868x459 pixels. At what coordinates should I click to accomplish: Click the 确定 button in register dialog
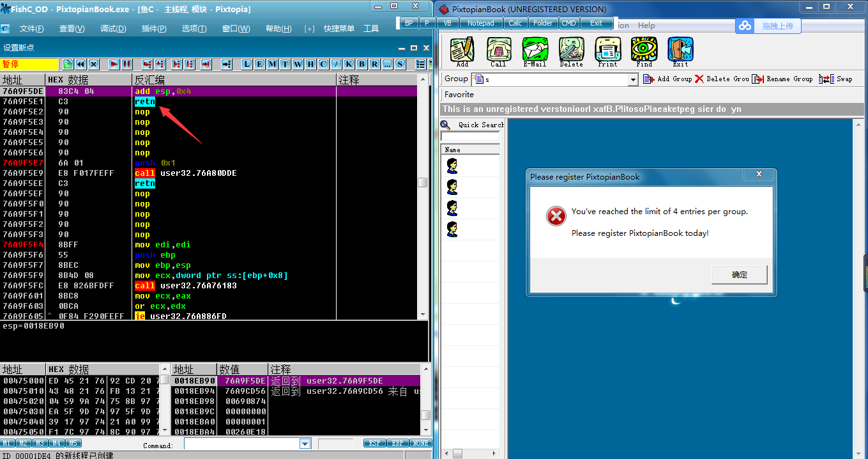click(740, 275)
